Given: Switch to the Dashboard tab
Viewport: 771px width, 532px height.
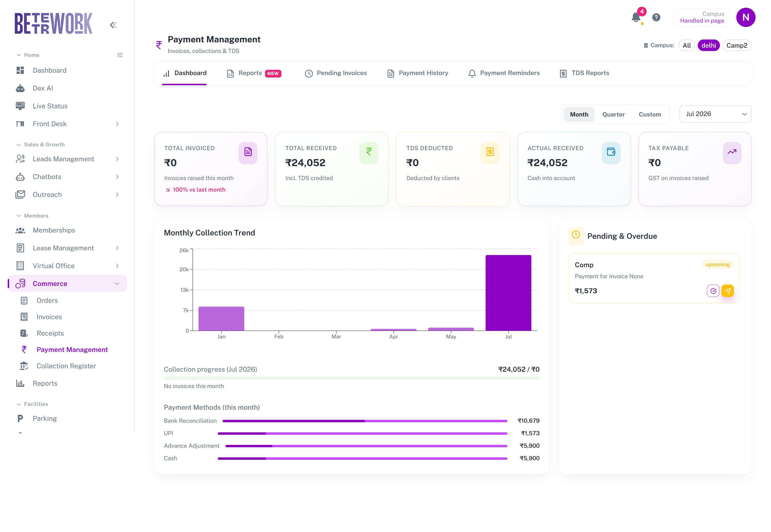Looking at the screenshot, I should pyautogui.click(x=185, y=73).
